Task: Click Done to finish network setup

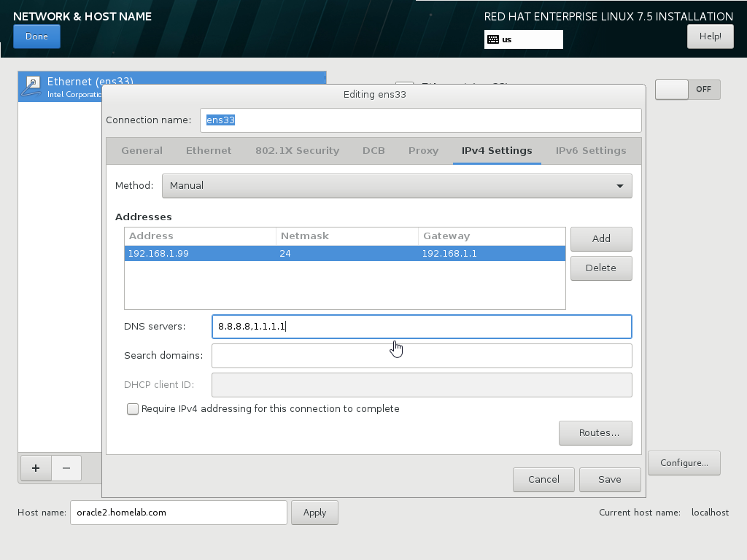Action: pyautogui.click(x=36, y=36)
